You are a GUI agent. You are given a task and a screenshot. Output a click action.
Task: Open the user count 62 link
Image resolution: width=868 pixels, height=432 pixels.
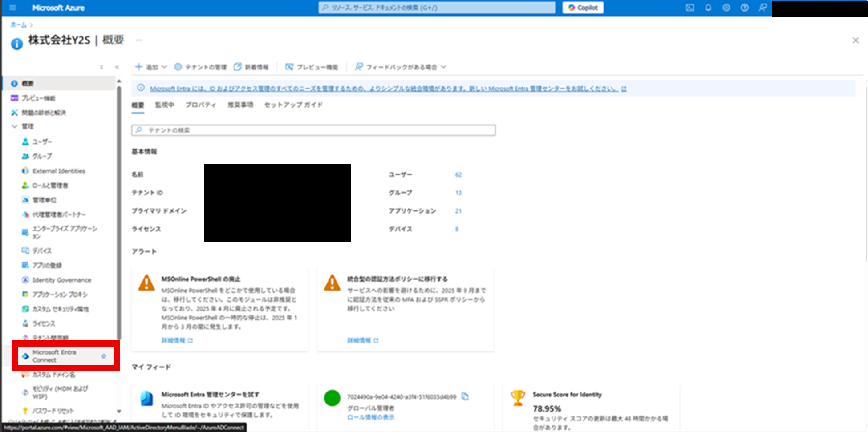(458, 175)
